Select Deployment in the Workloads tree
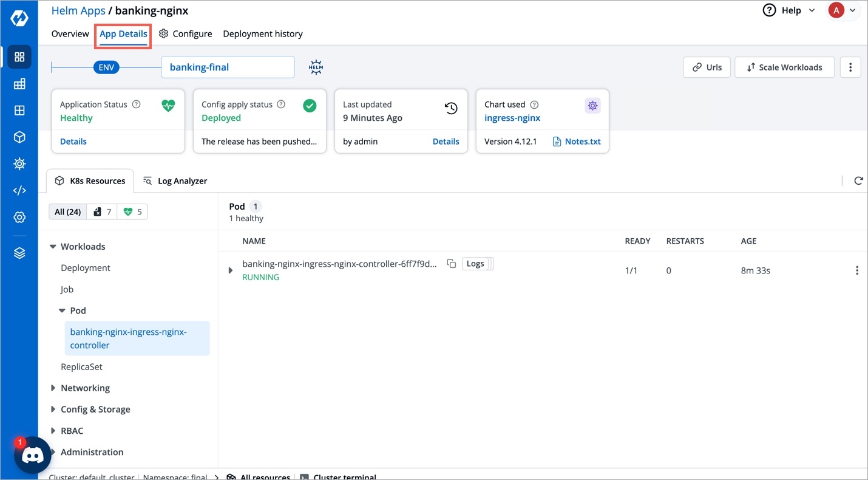868x480 pixels. [x=86, y=268]
